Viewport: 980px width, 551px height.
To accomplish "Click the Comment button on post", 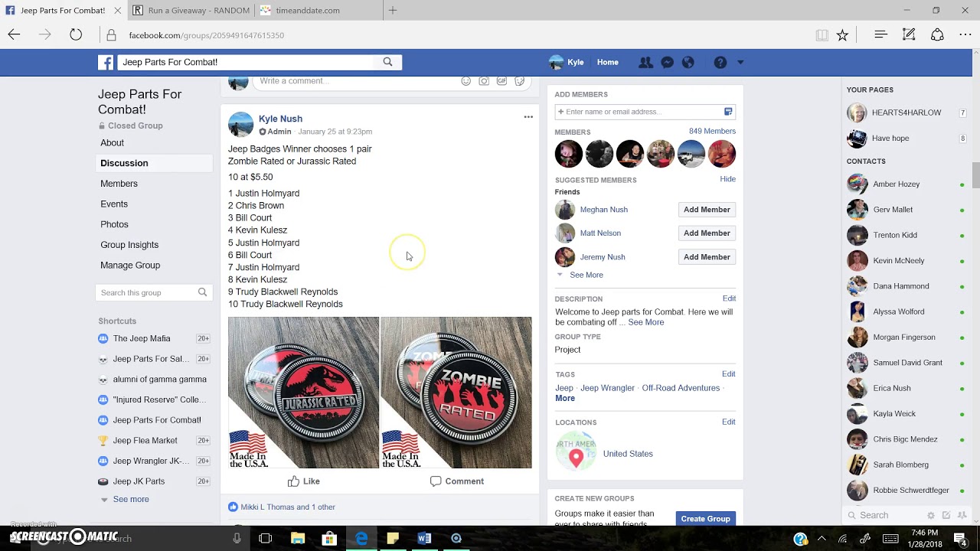I will tap(456, 481).
